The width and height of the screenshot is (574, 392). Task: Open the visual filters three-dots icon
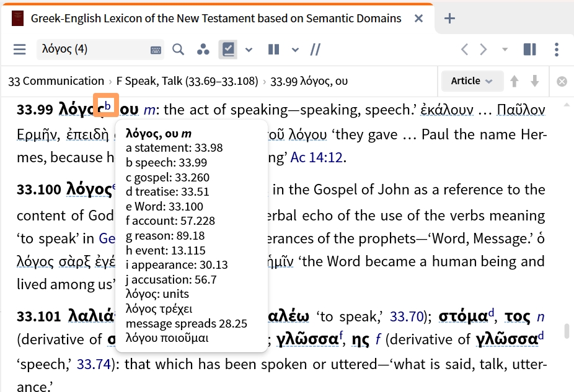(x=203, y=50)
